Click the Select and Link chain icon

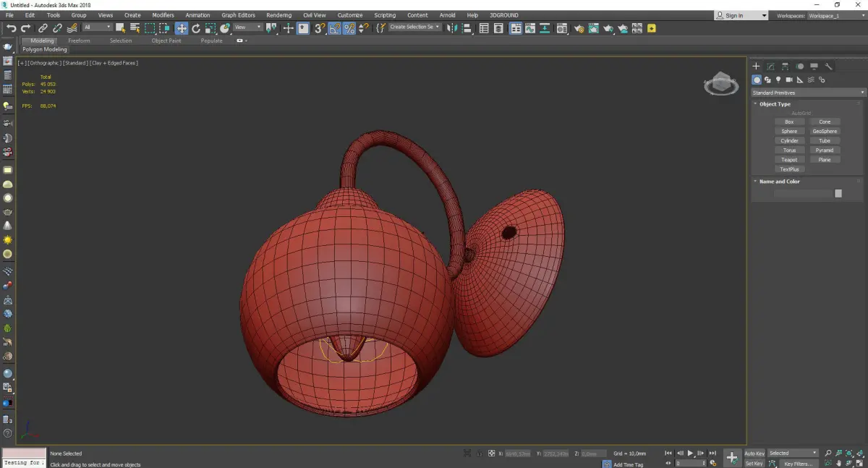43,28
